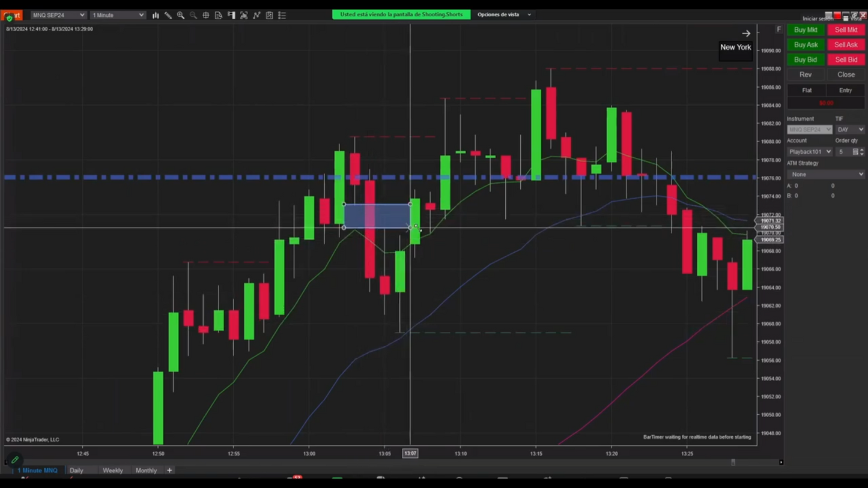Viewport: 868px width, 488px height.
Task: Click the chart date range text
Action: coord(49,29)
